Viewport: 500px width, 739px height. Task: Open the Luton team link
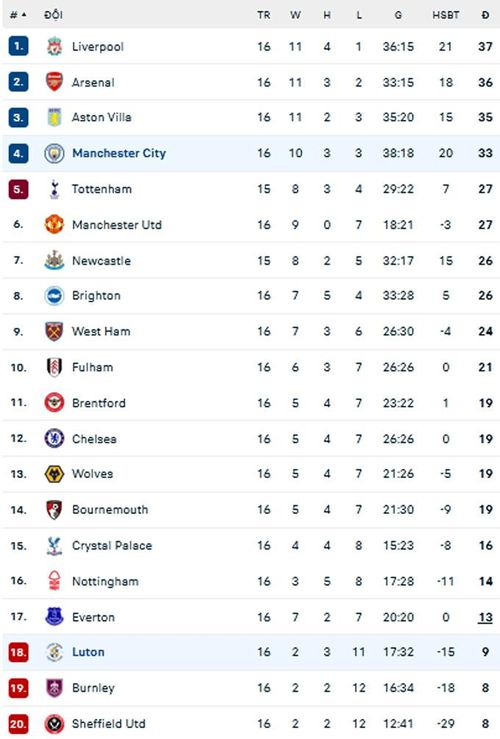point(88,652)
